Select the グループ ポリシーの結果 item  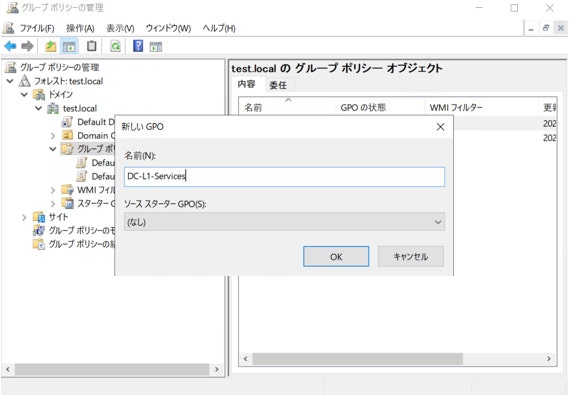pyautogui.click(x=81, y=244)
